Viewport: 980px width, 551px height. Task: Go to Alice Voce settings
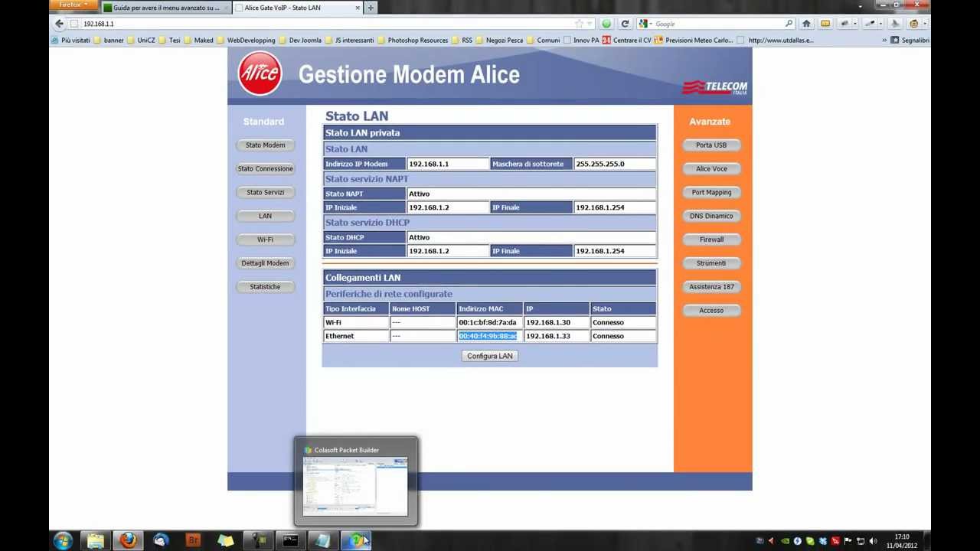pos(711,168)
